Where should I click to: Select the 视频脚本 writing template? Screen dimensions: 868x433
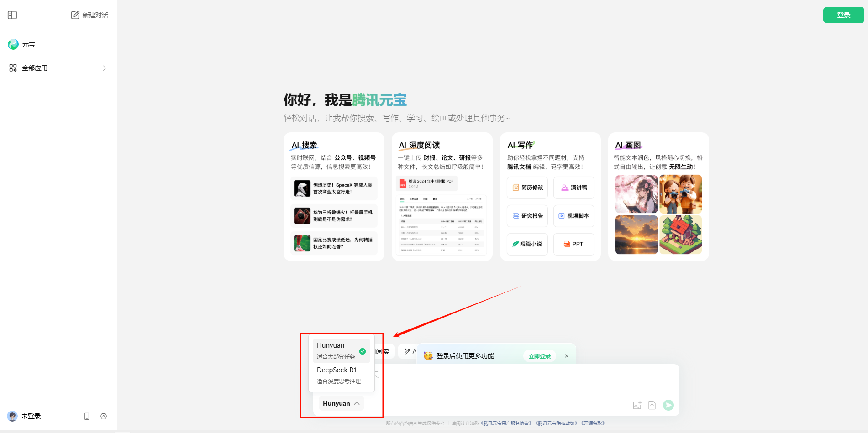[574, 216]
